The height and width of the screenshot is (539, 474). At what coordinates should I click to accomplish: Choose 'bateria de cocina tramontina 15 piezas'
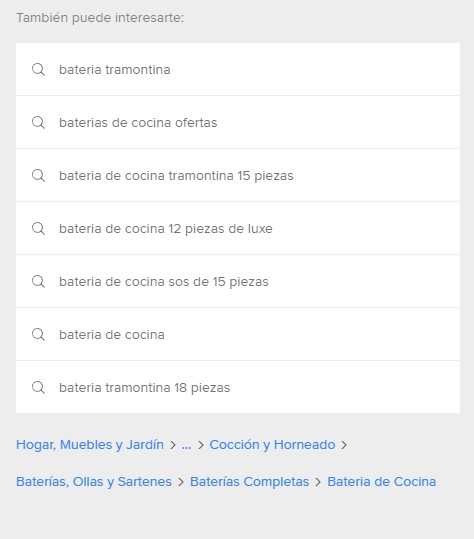pyautogui.click(x=176, y=176)
